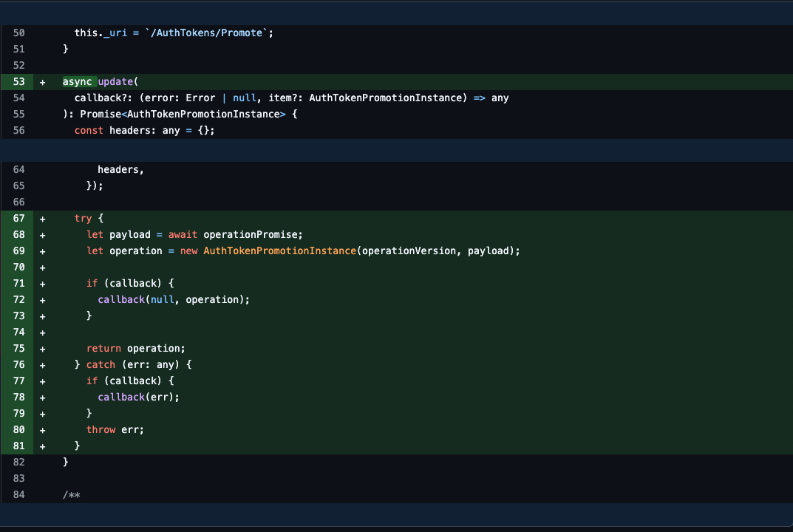
Task: Click the new keyword on line 69
Action: point(188,250)
